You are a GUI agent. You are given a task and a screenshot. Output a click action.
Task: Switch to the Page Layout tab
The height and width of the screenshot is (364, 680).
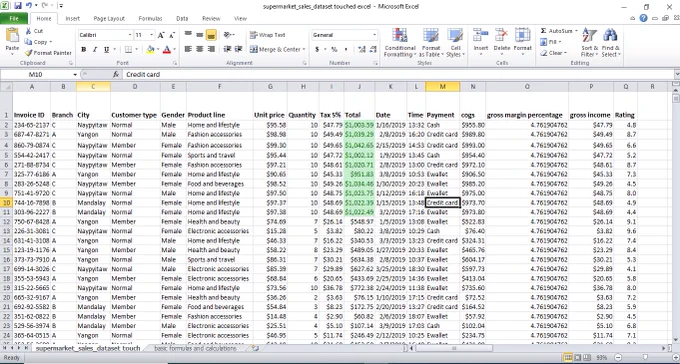[109, 19]
